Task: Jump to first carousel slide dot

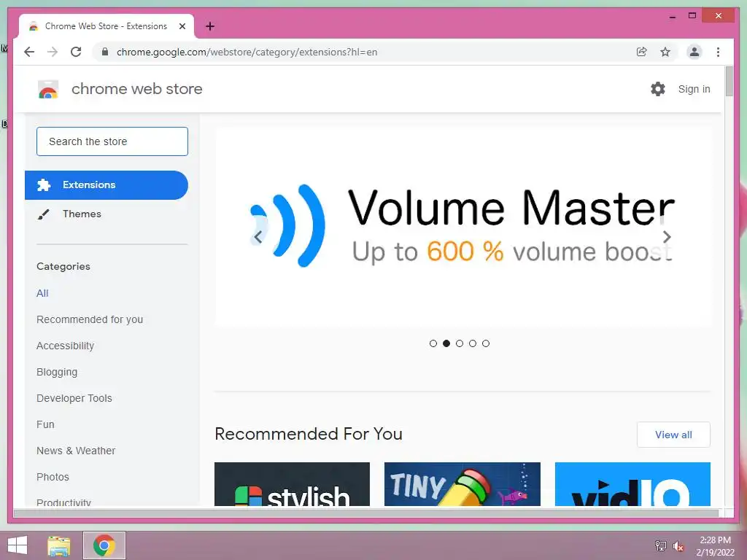Action: [433, 343]
